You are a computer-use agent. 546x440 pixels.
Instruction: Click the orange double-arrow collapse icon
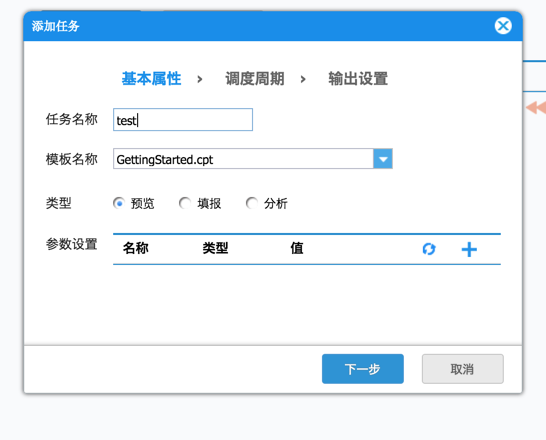537,107
